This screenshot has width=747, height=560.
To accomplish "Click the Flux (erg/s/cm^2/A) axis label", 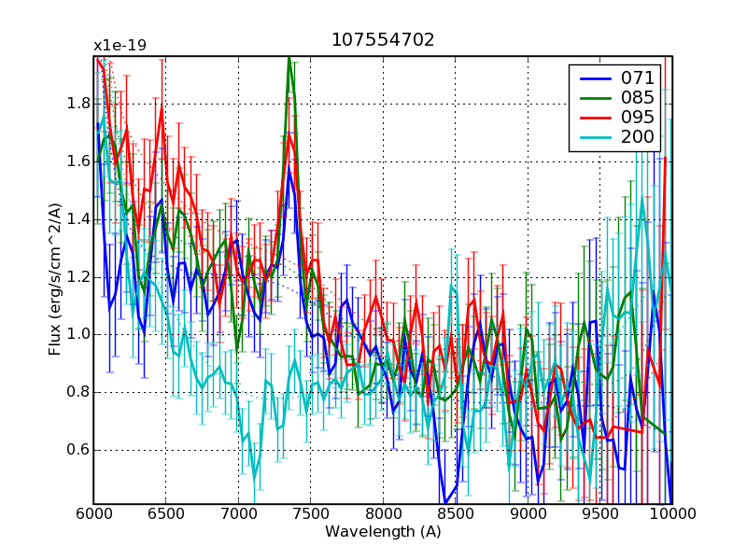I will 55,280.
